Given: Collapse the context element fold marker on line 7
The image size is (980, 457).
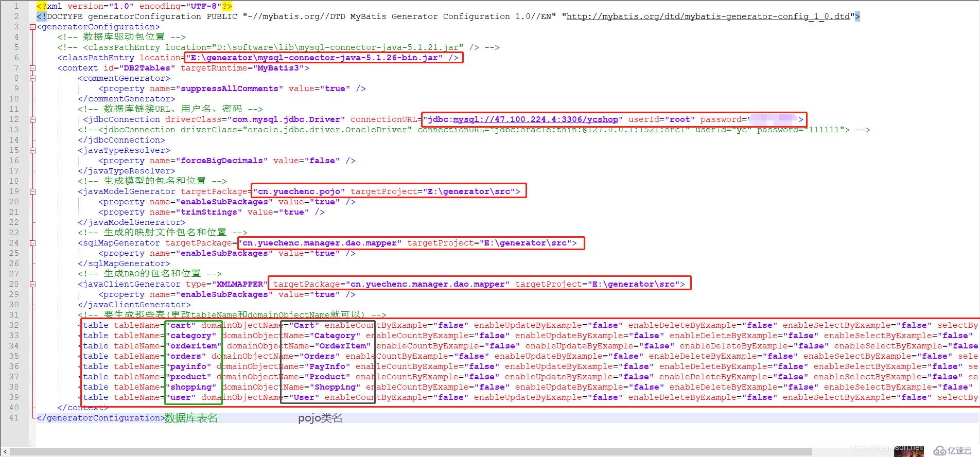Looking at the screenshot, I should pos(33,68).
